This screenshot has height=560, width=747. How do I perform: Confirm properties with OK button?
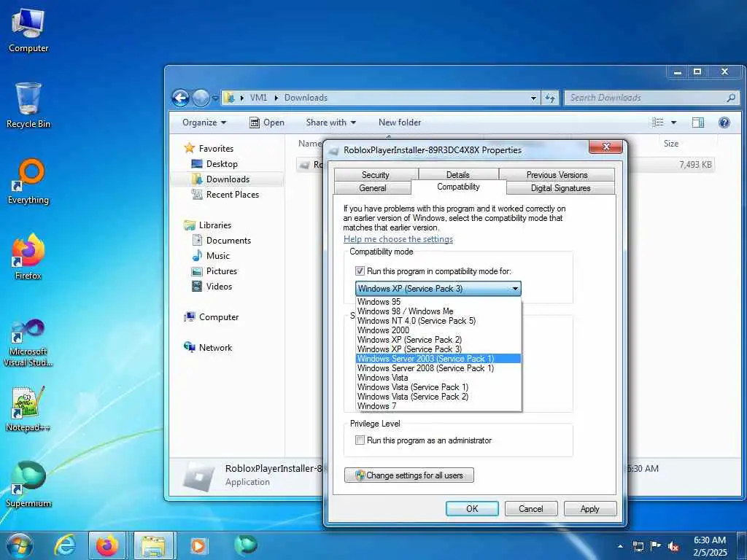[472, 508]
